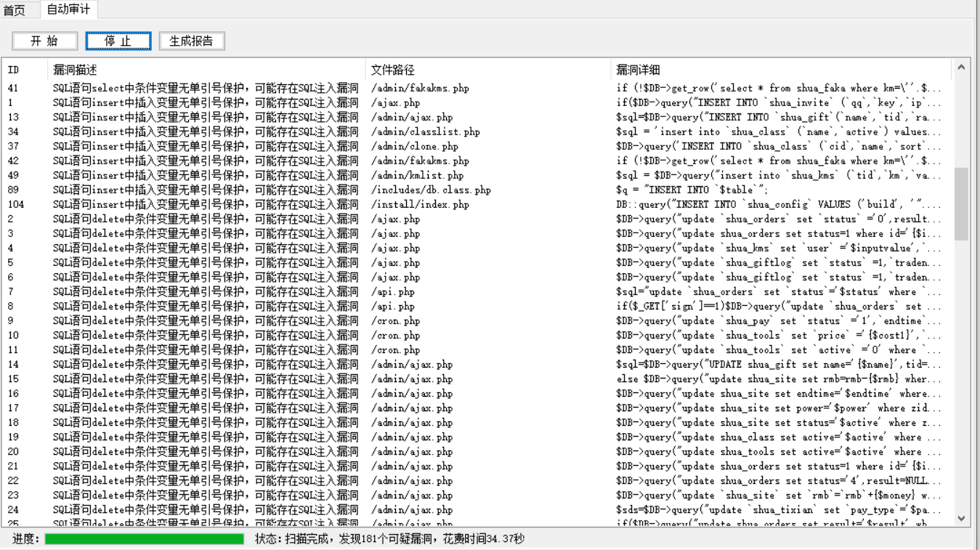
Task: Select row with ID 22
Action: click(x=477, y=480)
